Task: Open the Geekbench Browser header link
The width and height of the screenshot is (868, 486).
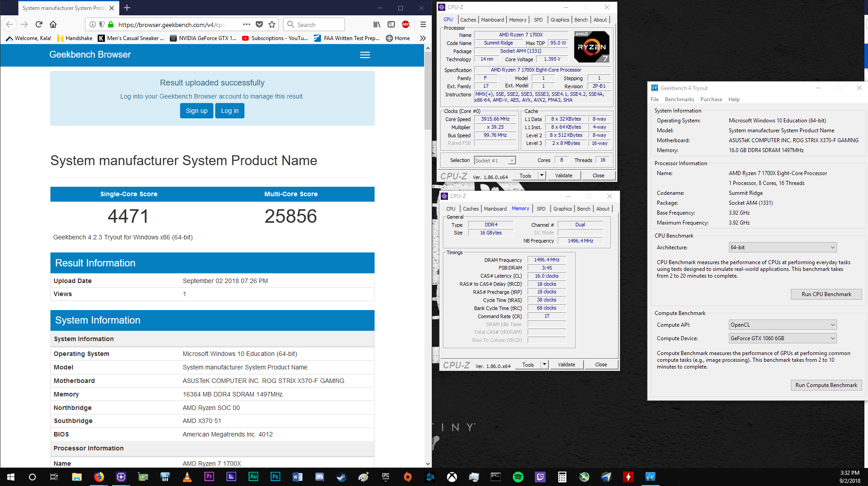Action: pyautogui.click(x=90, y=54)
